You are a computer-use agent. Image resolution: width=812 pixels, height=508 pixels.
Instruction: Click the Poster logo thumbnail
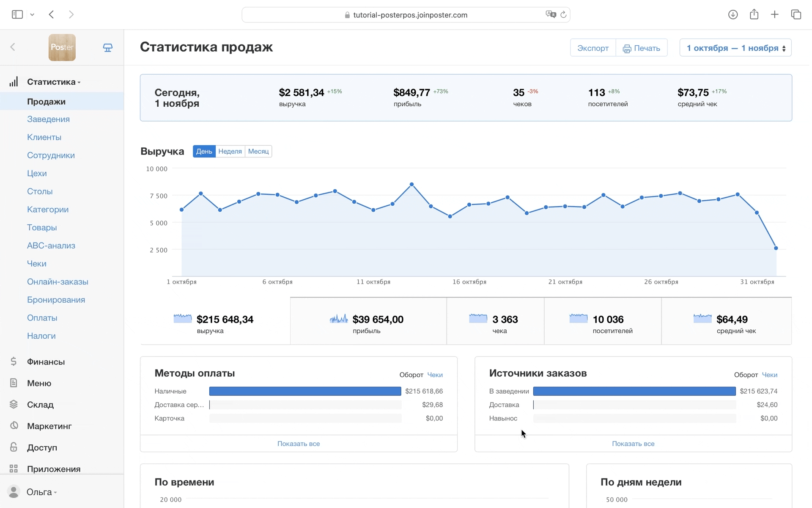point(62,47)
